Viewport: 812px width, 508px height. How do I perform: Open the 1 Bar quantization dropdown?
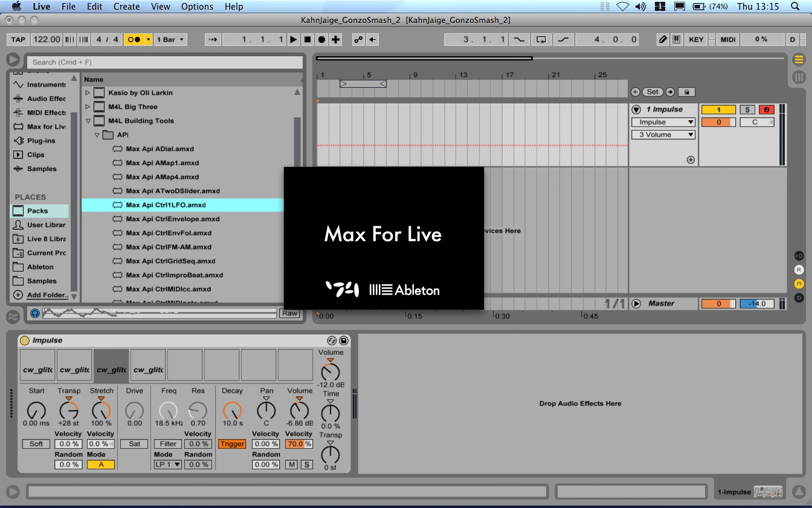coord(171,39)
